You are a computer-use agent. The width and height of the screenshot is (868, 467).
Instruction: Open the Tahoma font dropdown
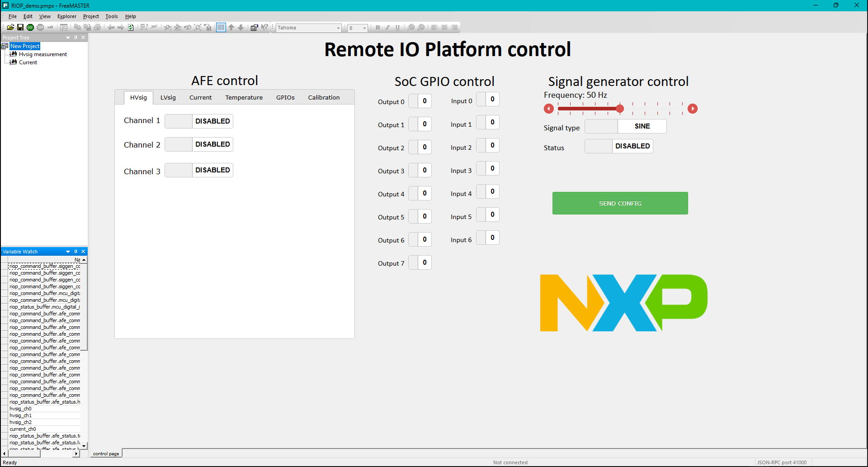tap(338, 28)
